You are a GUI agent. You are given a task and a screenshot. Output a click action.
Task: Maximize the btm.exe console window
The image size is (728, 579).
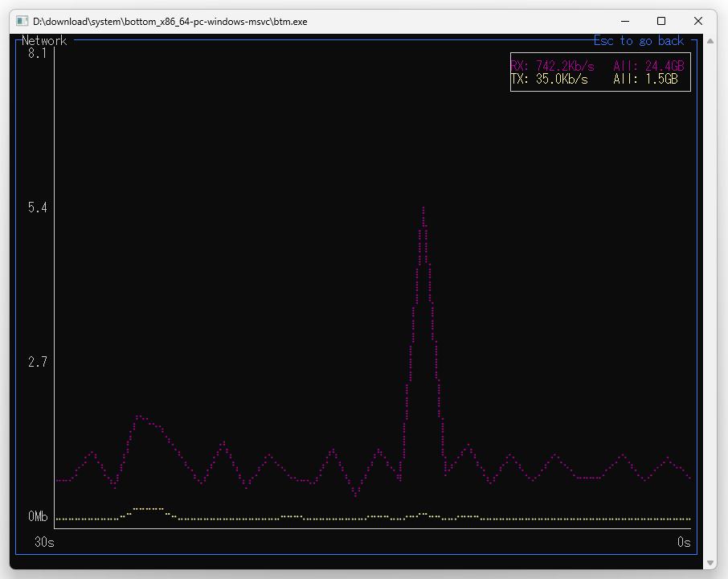[x=661, y=22]
